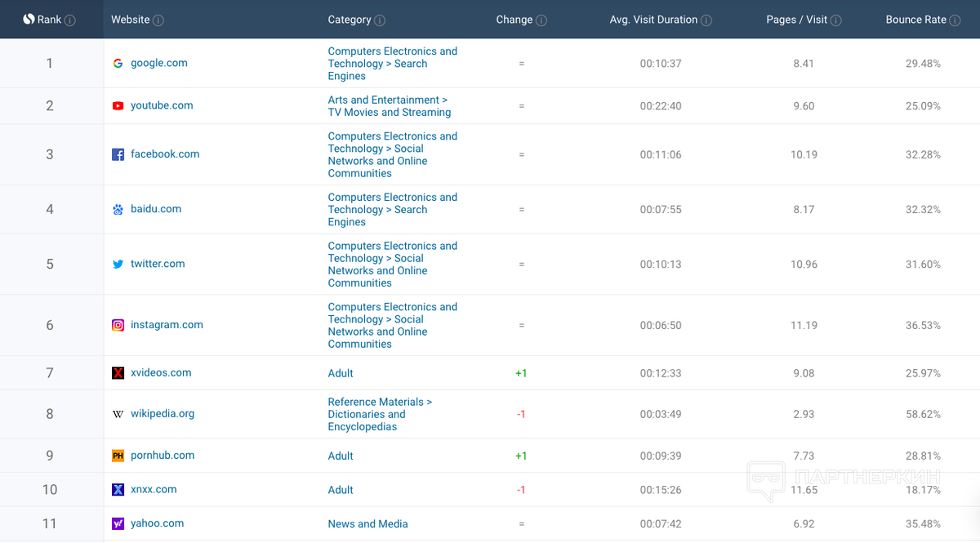Sort by the Website column header
The image size is (980, 543).
pos(131,20)
